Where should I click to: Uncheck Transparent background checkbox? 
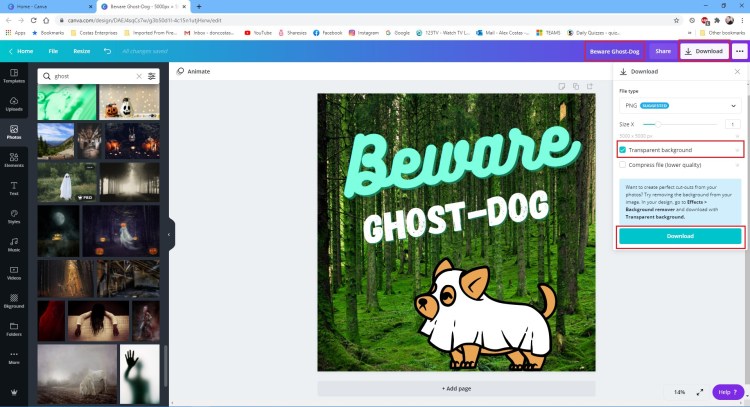623,150
